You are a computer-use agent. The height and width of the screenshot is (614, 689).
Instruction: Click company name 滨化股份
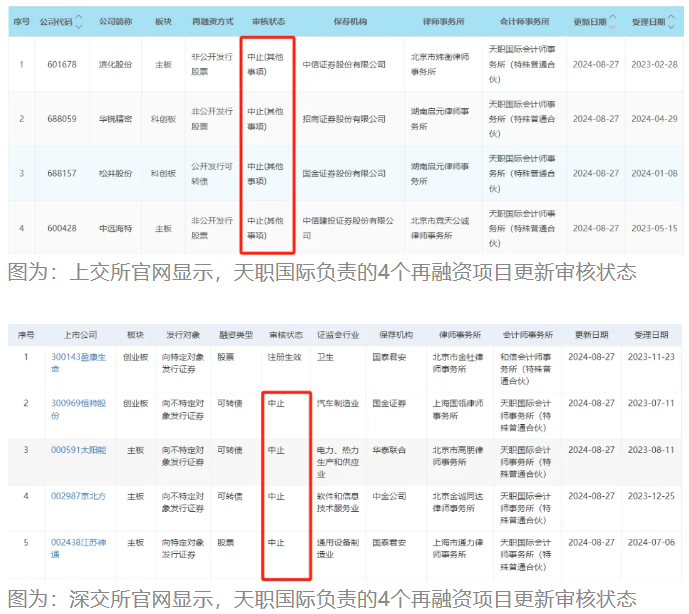coord(115,65)
